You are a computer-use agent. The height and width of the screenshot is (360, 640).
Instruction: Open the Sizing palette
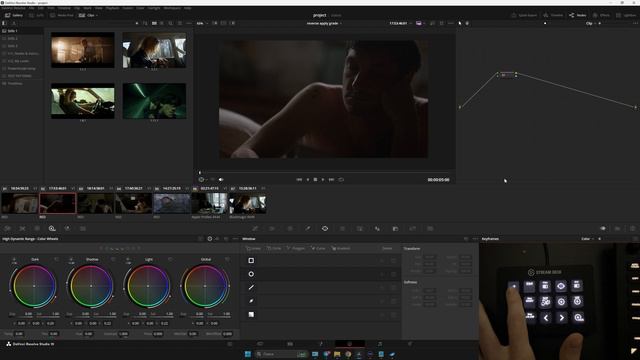click(413, 229)
